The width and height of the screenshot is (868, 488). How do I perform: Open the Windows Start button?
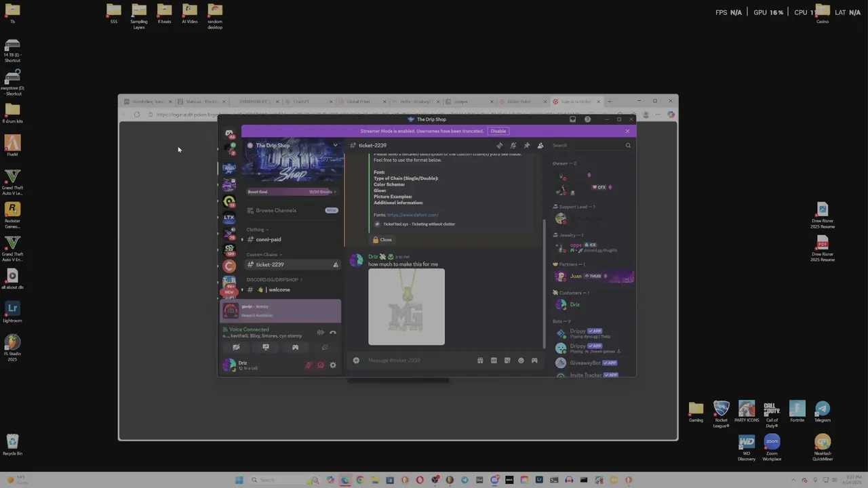(239, 480)
